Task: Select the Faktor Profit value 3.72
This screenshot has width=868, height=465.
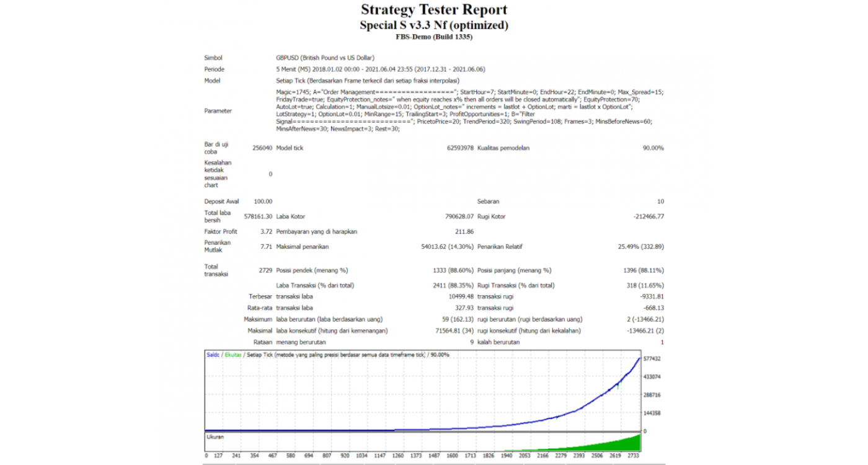Action: click(267, 231)
